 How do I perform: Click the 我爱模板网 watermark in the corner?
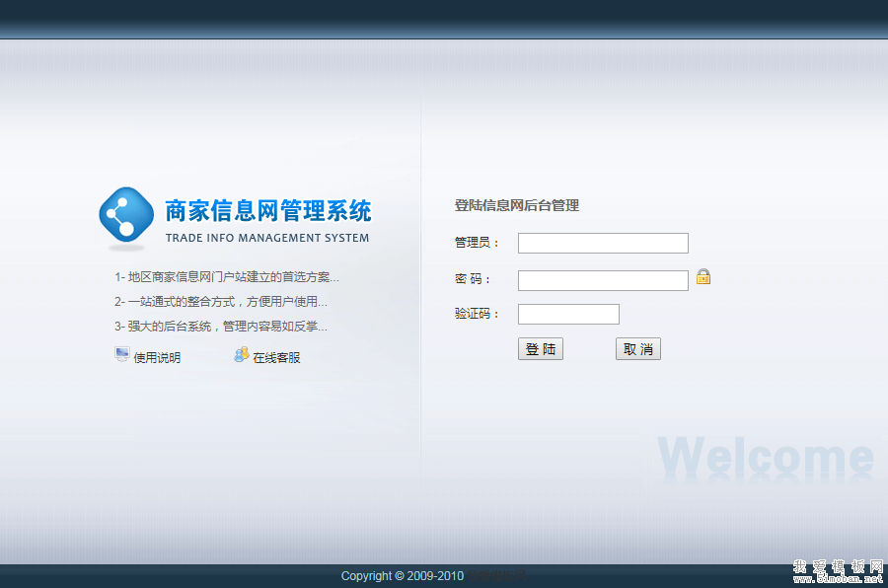pyautogui.click(x=837, y=571)
